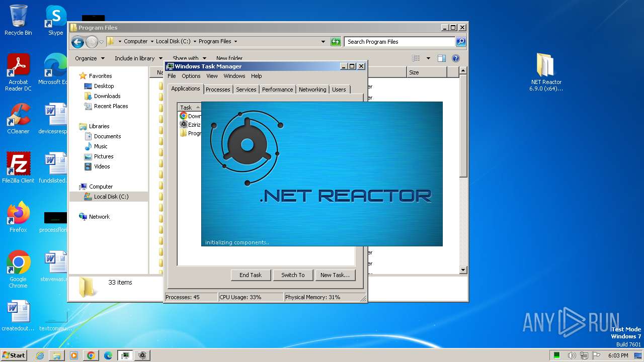Open the Recycle Bin desktop icon

[18, 20]
